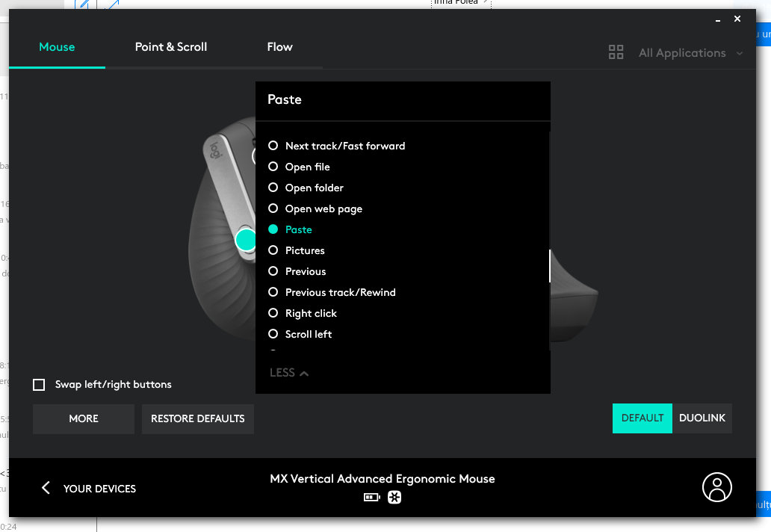Click the Bluetooth connection status icon
Image resolution: width=771 pixels, height=532 pixels.
(x=394, y=498)
